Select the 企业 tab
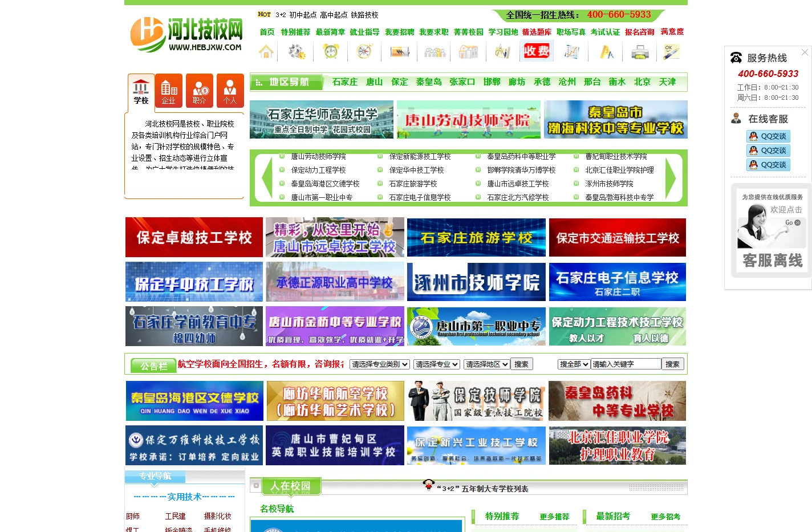This screenshot has width=812, height=532. pyautogui.click(x=168, y=90)
